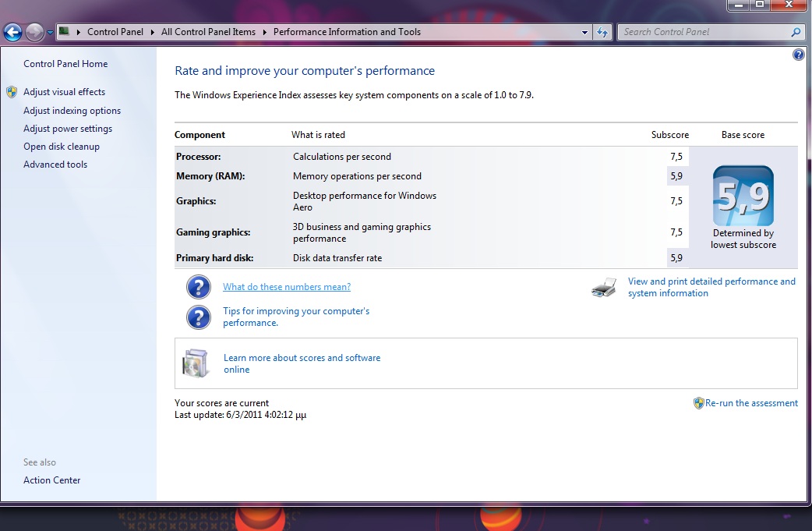Click 'Disk data transfer rate' text
The width and height of the screenshot is (812, 531).
point(337,258)
